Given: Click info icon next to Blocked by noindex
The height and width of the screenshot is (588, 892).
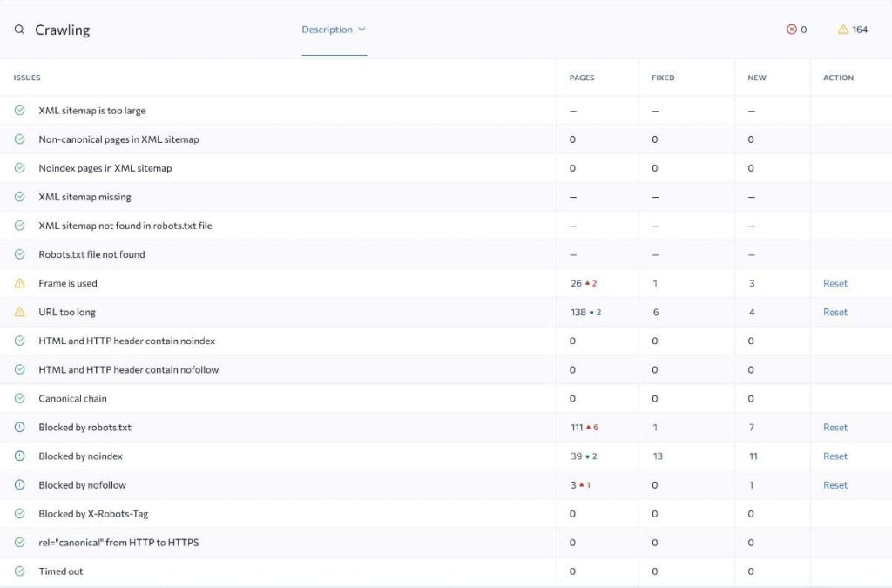Looking at the screenshot, I should tap(19, 456).
